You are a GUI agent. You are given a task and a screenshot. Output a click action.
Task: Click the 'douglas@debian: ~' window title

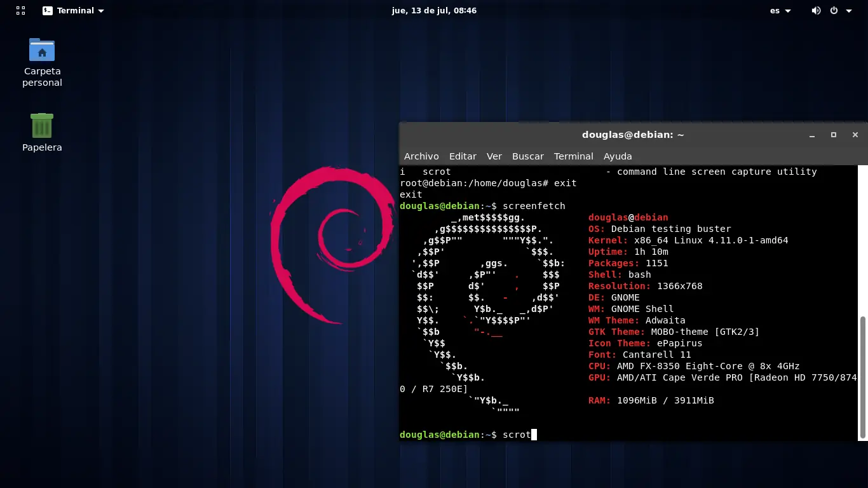pyautogui.click(x=633, y=135)
